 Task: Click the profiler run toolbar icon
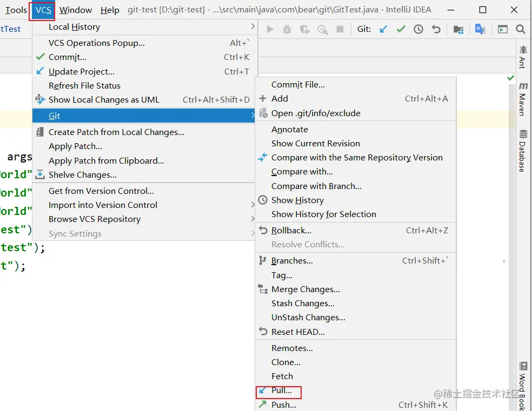[x=322, y=30]
